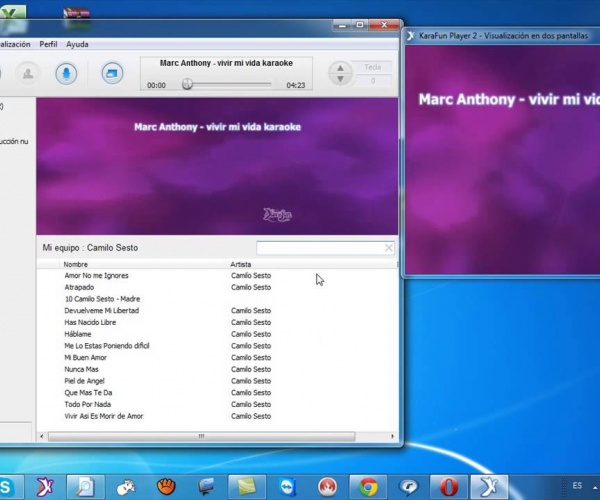This screenshot has height=500, width=600.
Task: Select the song 'Piel de Angel'
Action: click(x=84, y=381)
